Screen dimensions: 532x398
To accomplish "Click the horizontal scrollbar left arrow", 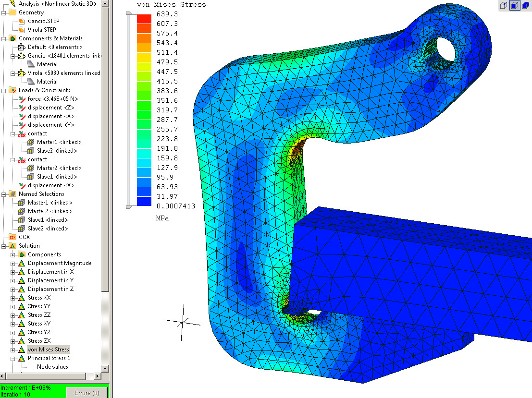I will (2, 376).
